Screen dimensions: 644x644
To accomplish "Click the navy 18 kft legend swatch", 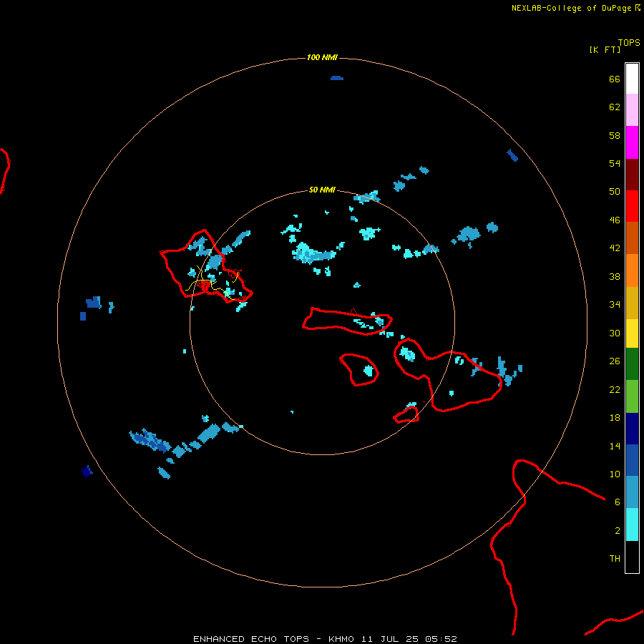I will pyautogui.click(x=632, y=429).
